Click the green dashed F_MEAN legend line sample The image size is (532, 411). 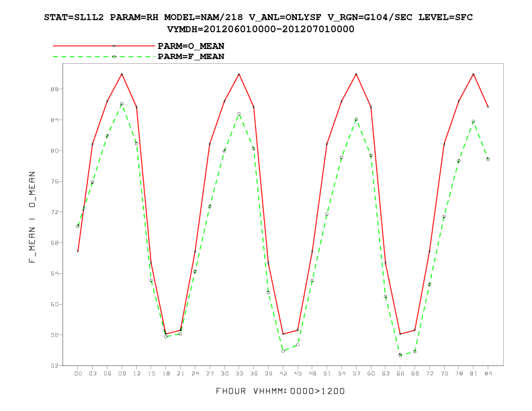[x=104, y=56]
